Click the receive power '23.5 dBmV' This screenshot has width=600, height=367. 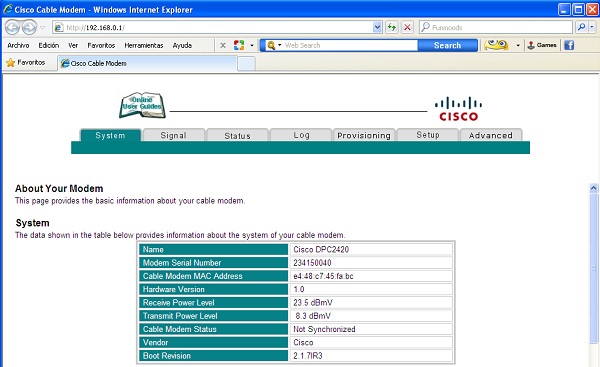coord(313,303)
